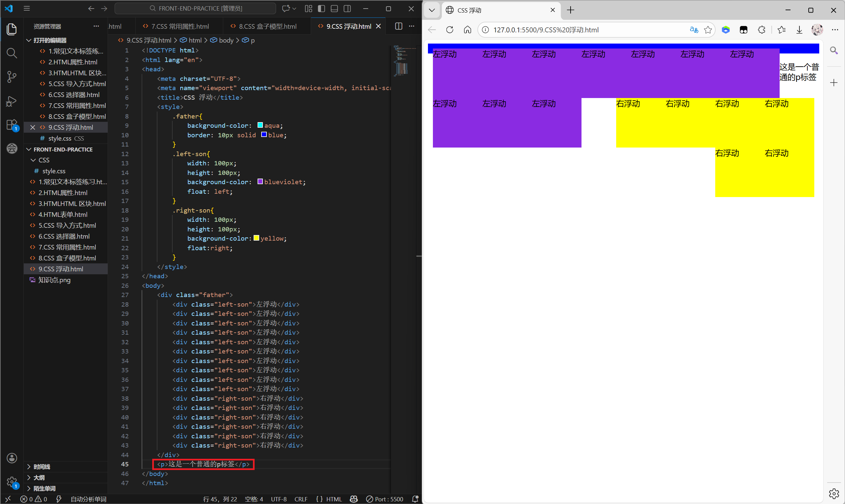Click split editor right icon
Screen dimensions: 845x504
[x=399, y=26]
